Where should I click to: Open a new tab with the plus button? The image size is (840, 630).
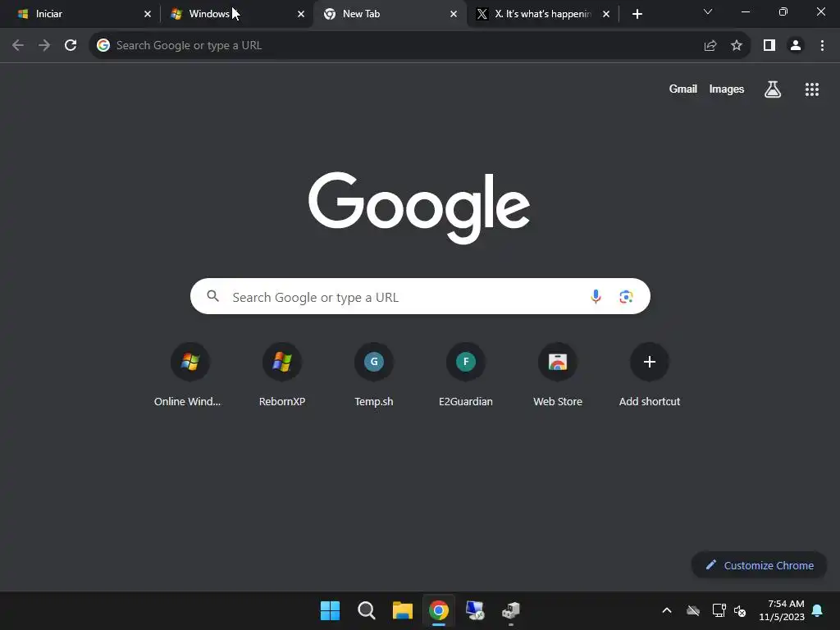(x=637, y=14)
